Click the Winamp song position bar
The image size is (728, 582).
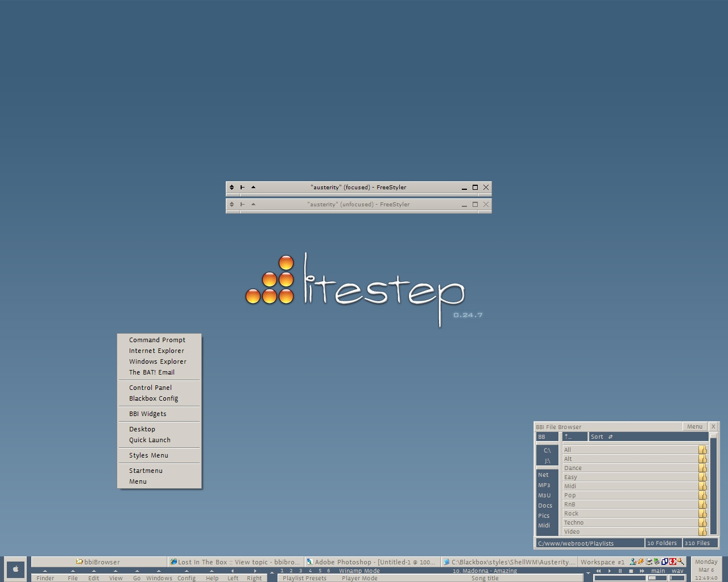click(x=620, y=578)
